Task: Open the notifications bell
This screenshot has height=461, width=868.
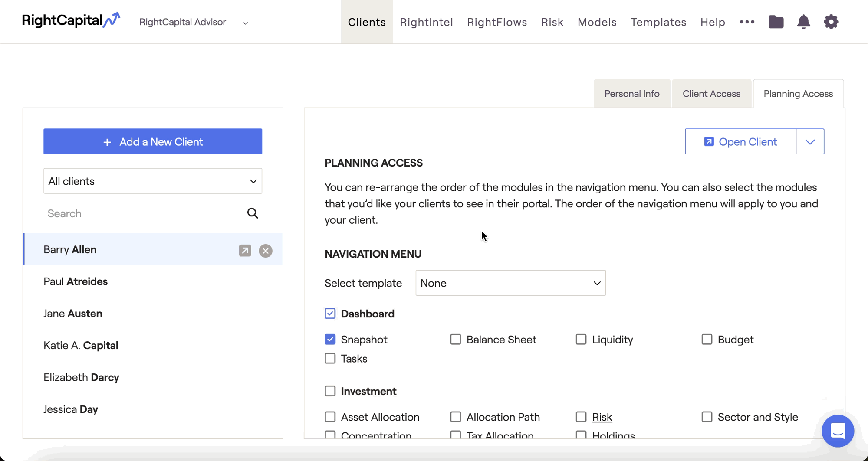Action: (803, 22)
